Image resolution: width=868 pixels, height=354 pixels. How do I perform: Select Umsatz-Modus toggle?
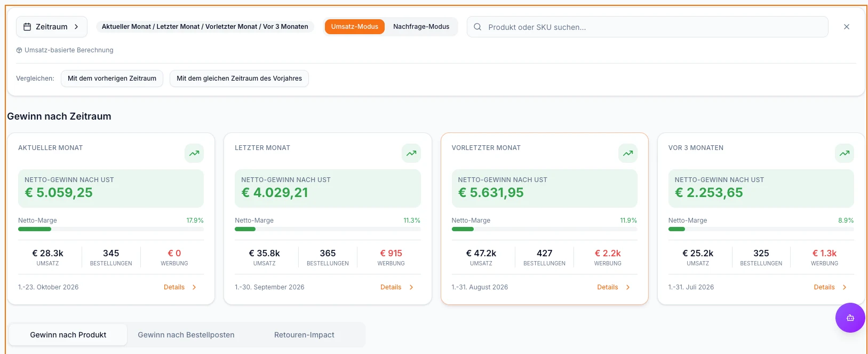point(354,27)
